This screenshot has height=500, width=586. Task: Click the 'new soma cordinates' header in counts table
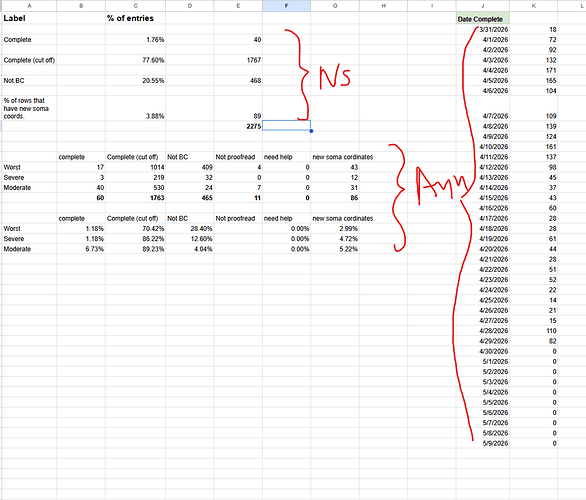click(342, 157)
